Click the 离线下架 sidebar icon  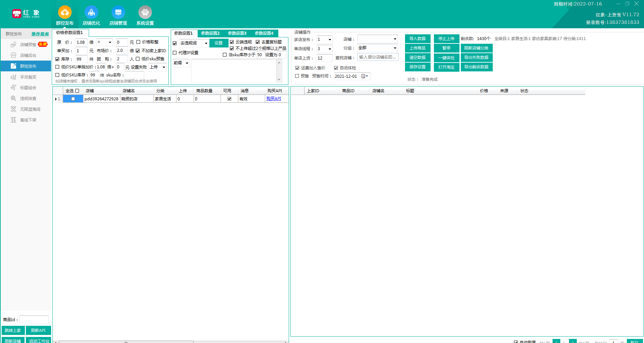(13, 120)
